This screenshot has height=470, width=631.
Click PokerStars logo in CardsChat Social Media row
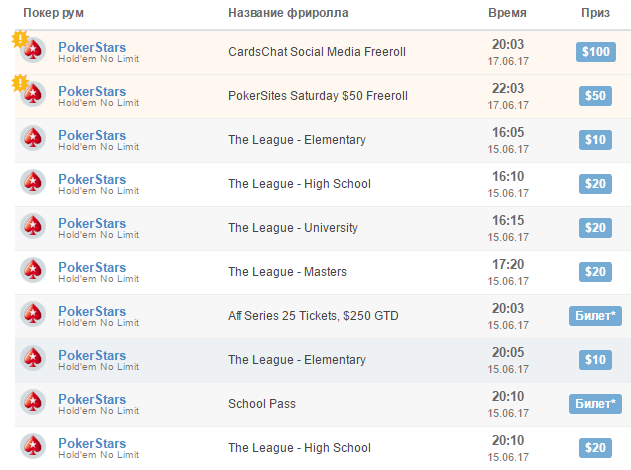33,51
